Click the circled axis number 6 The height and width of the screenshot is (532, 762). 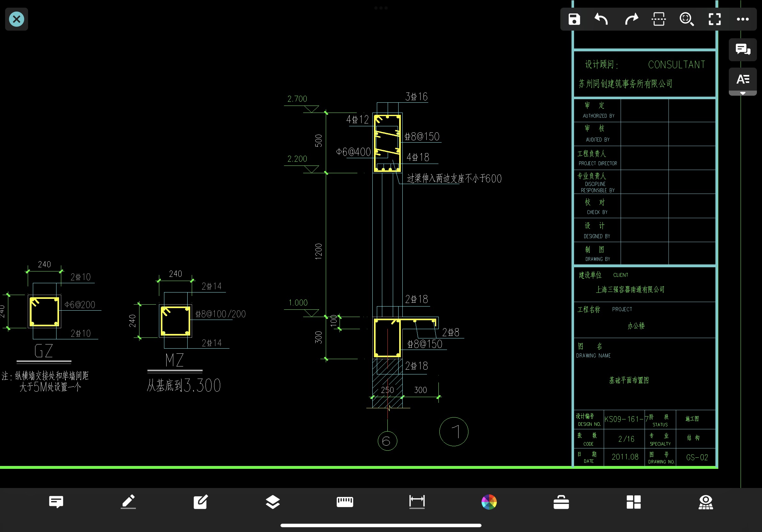(387, 441)
